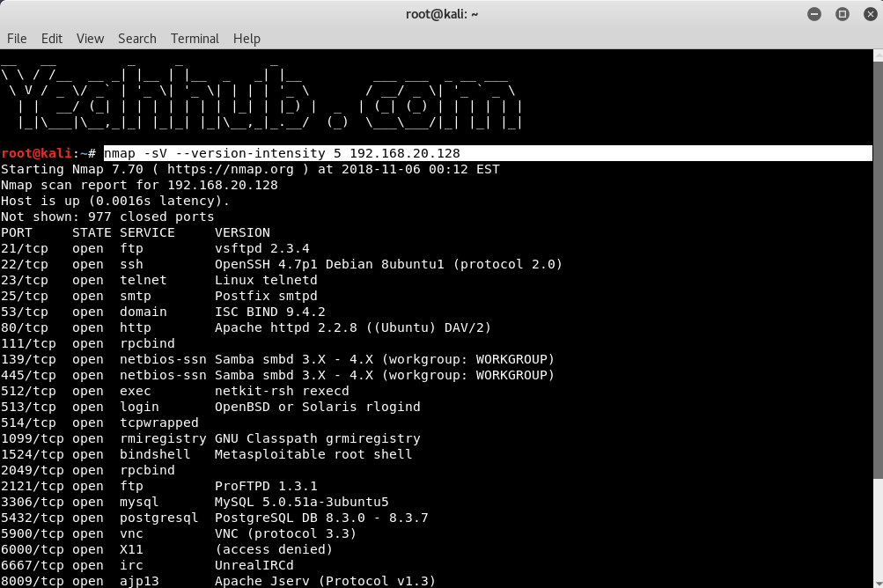Click the 1524/tcp bindshell service name
883x588 pixels.
156,454
